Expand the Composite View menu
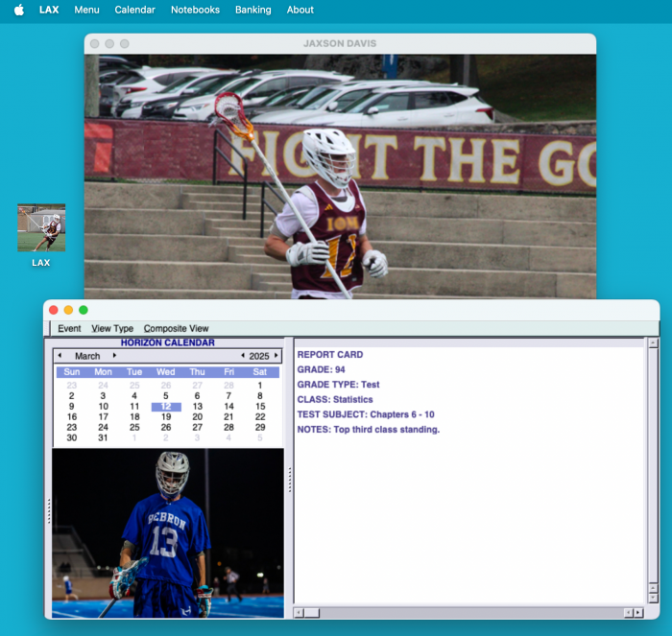 tap(176, 328)
